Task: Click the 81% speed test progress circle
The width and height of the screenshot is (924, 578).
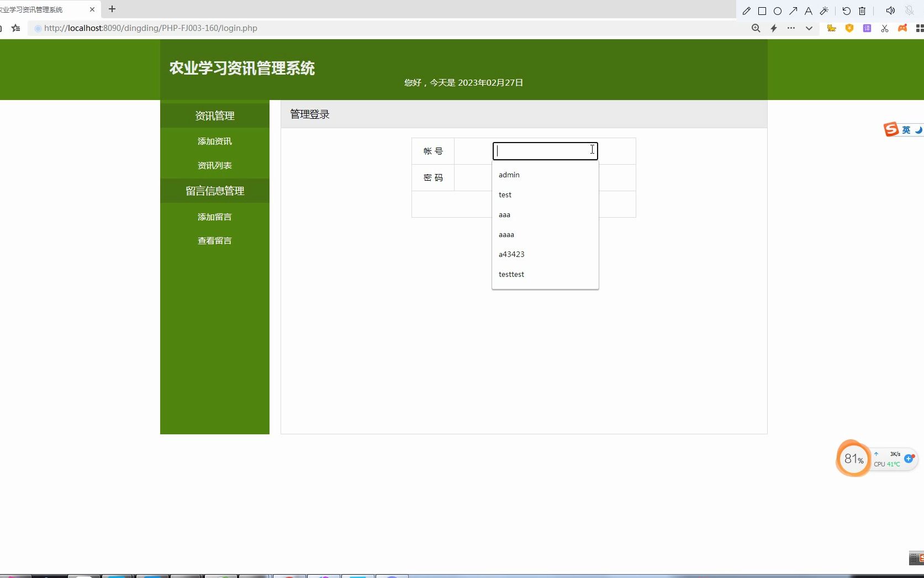Action: 854,459
